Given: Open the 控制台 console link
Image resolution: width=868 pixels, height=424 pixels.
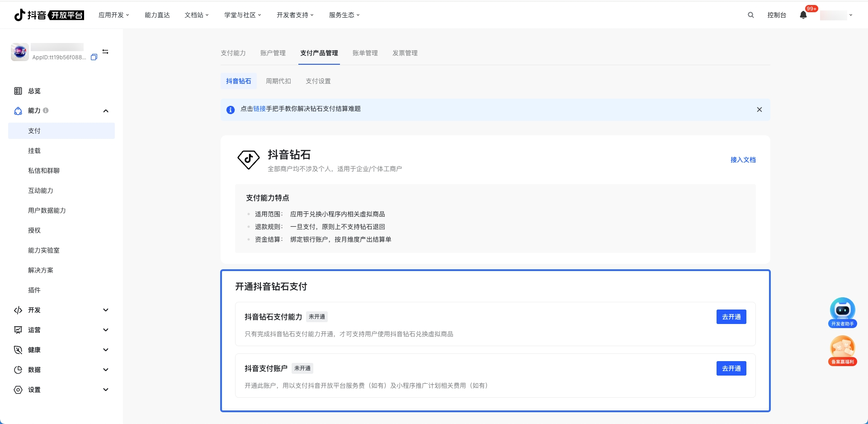Looking at the screenshot, I should [777, 15].
